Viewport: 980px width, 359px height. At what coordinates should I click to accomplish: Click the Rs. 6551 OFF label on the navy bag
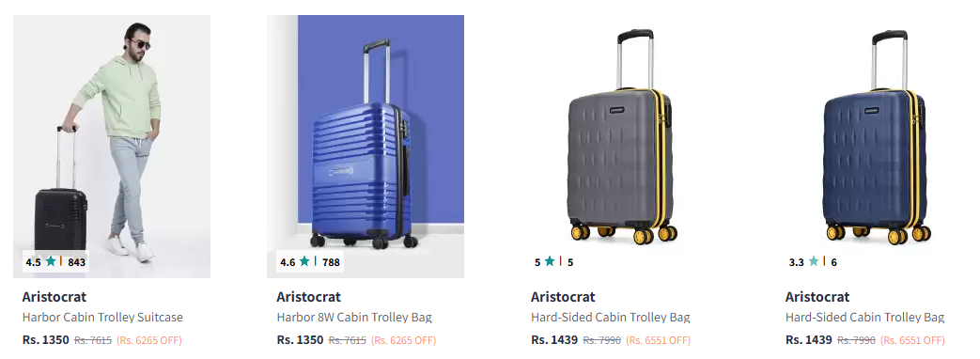tap(912, 340)
